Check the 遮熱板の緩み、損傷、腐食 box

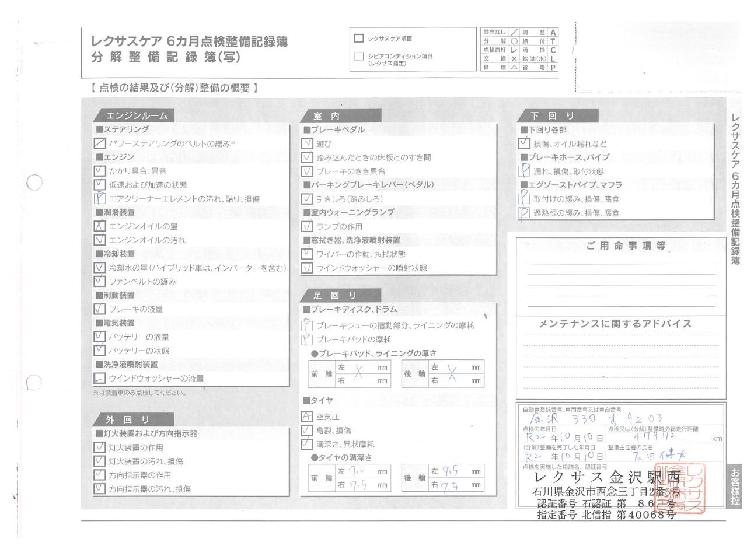[x=524, y=213]
